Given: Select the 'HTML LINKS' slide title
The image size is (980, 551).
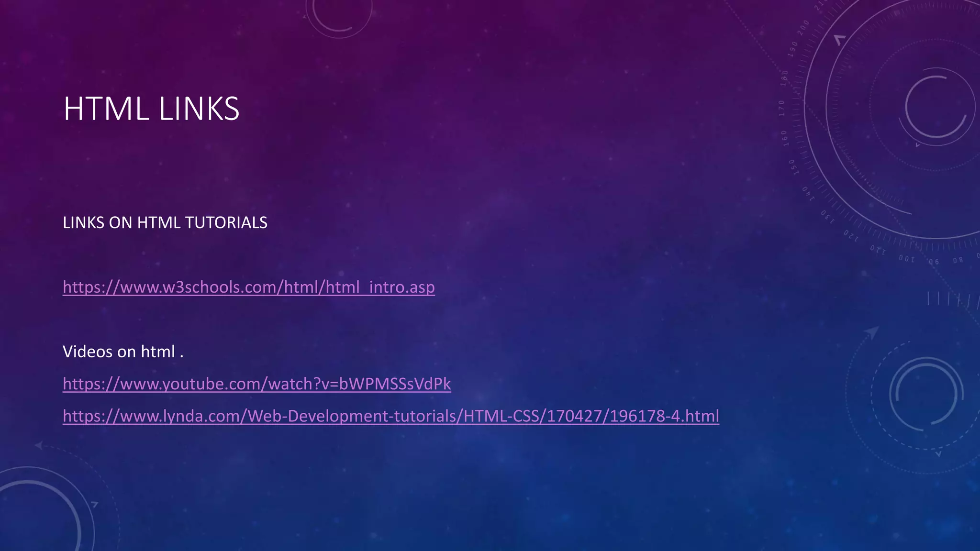Looking at the screenshot, I should click(x=151, y=109).
